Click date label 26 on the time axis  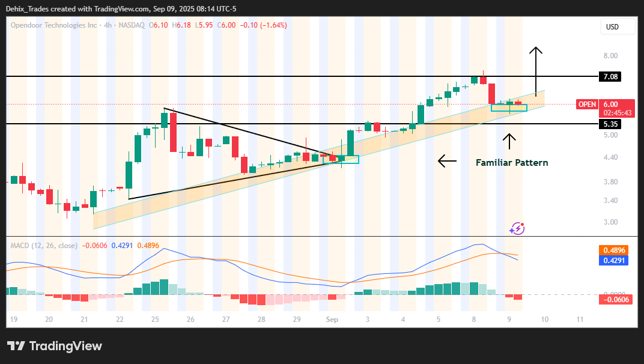pos(190,319)
